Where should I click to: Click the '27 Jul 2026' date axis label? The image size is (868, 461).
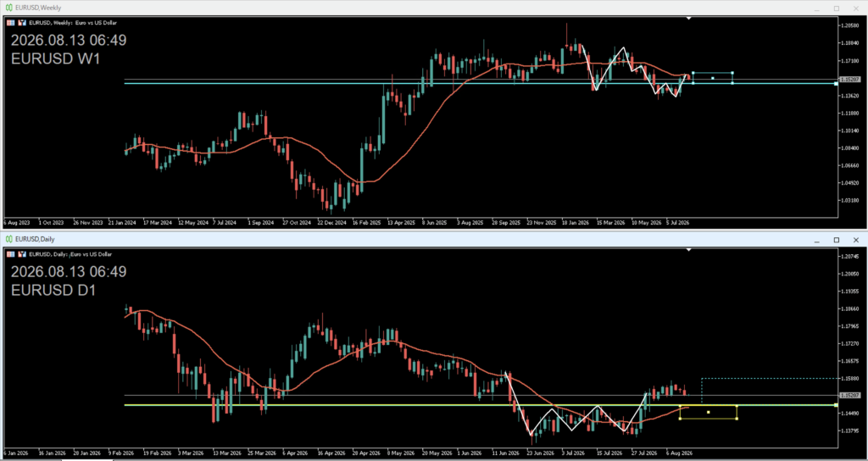click(x=646, y=452)
